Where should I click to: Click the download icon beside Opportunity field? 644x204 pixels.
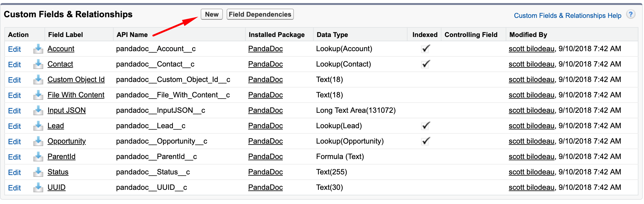click(x=38, y=141)
